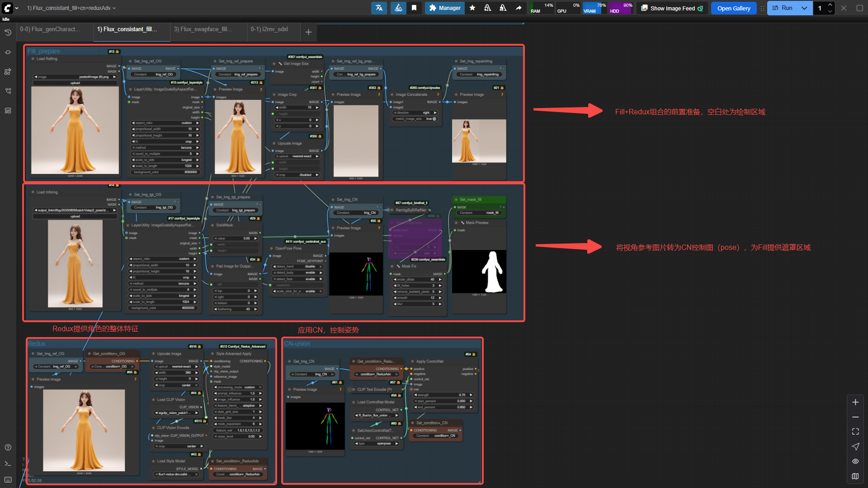Switch to the 0-1) i2mv_sdxl tab
This screenshot has height=488, width=868.
tap(269, 29)
